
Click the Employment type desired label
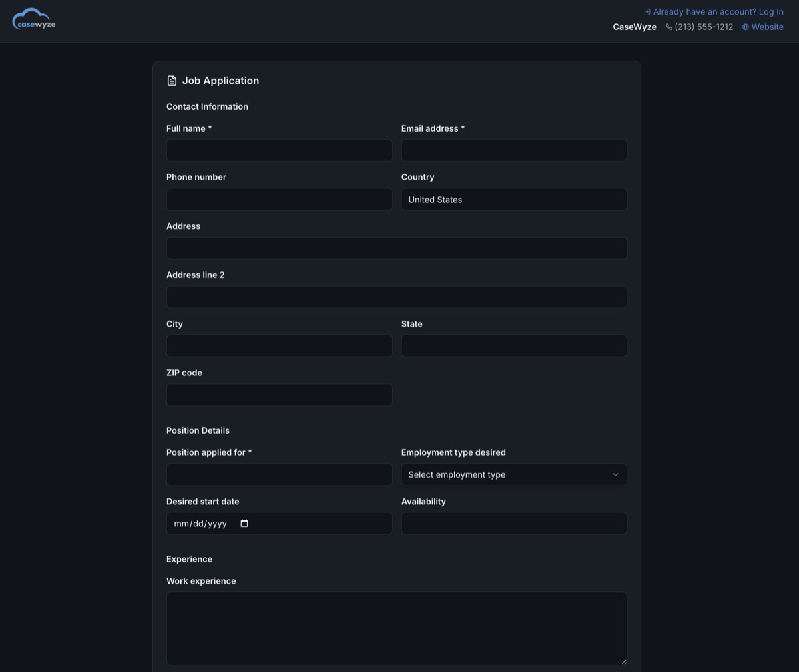453,452
